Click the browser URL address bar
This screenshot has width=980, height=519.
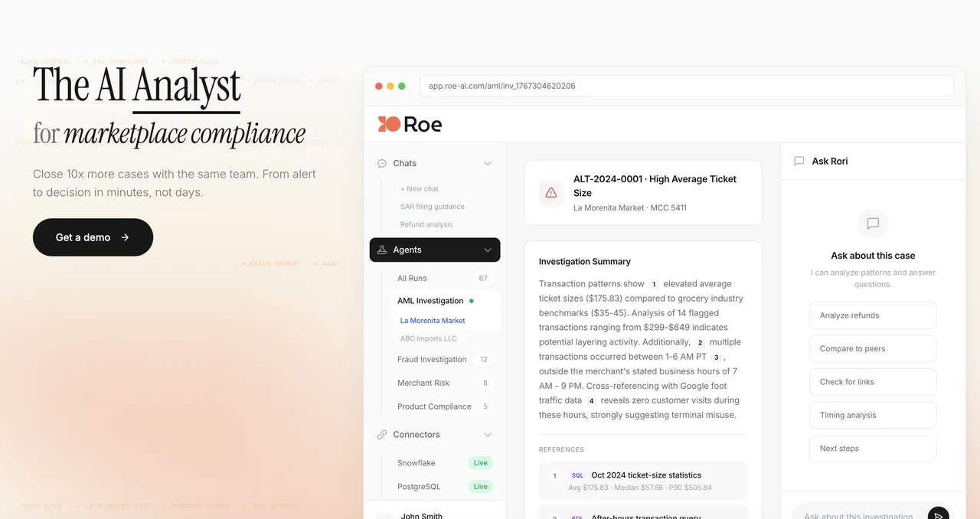[687, 86]
